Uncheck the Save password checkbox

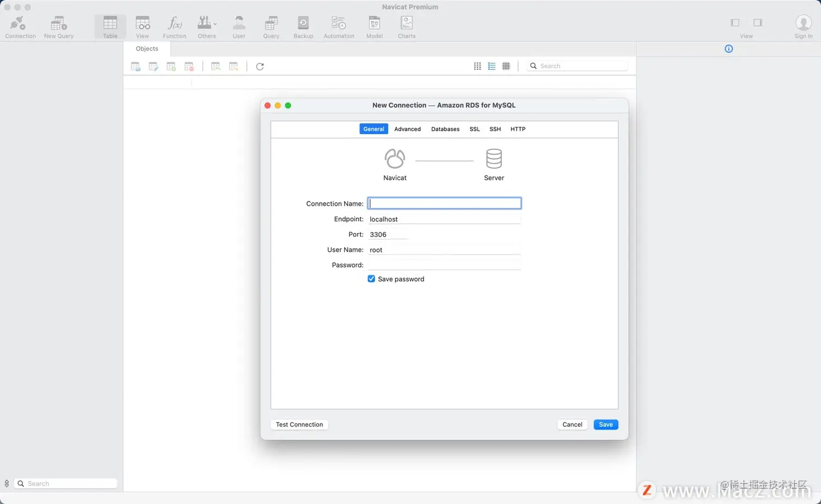pos(371,279)
